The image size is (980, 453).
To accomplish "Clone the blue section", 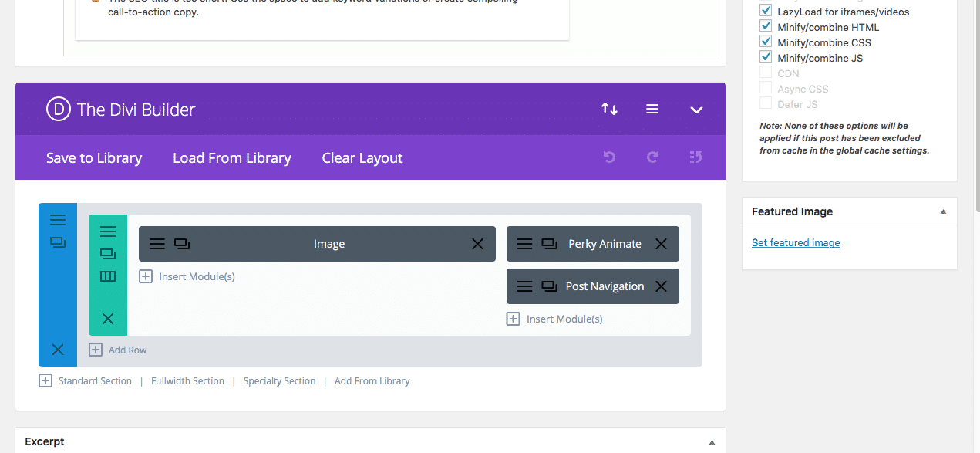I will point(58,242).
